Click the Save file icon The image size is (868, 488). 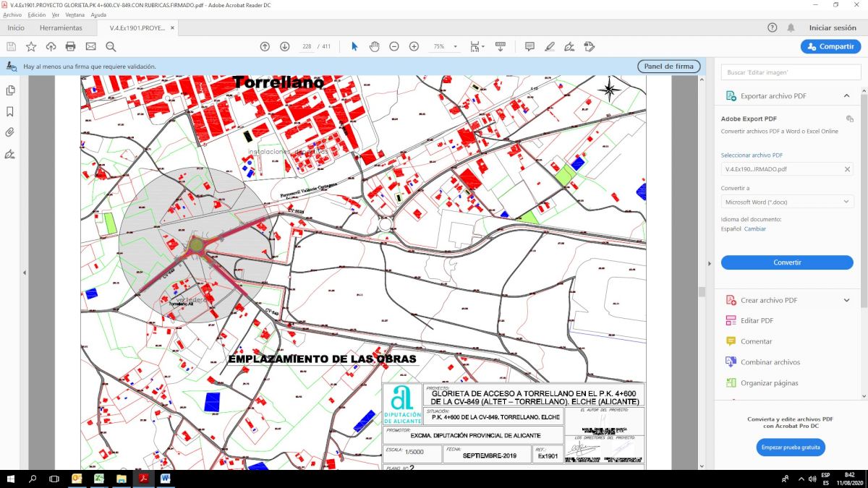coord(11,46)
